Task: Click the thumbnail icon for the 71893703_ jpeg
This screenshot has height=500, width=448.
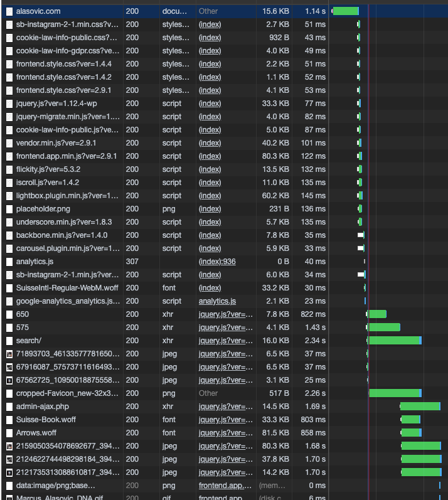Action: point(9,354)
